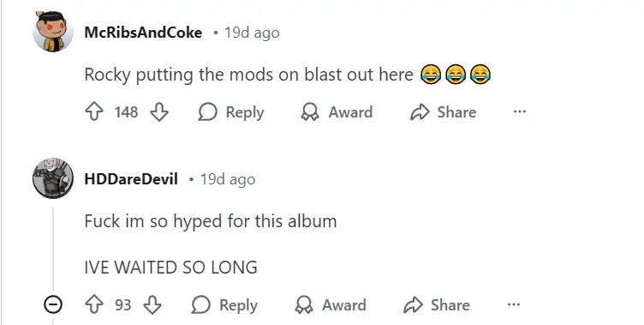Open more options for McRibsAndCoke's comment
This screenshot has height=325, width=644.
[x=520, y=111]
